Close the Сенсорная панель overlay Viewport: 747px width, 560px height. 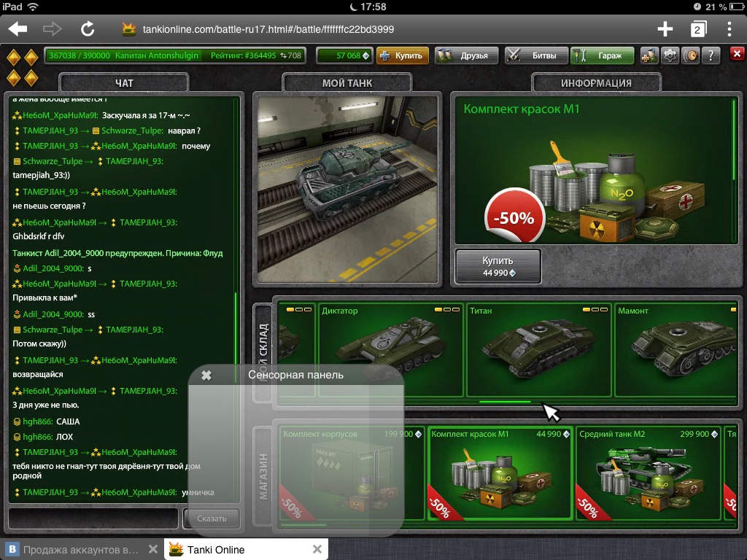[x=206, y=376]
